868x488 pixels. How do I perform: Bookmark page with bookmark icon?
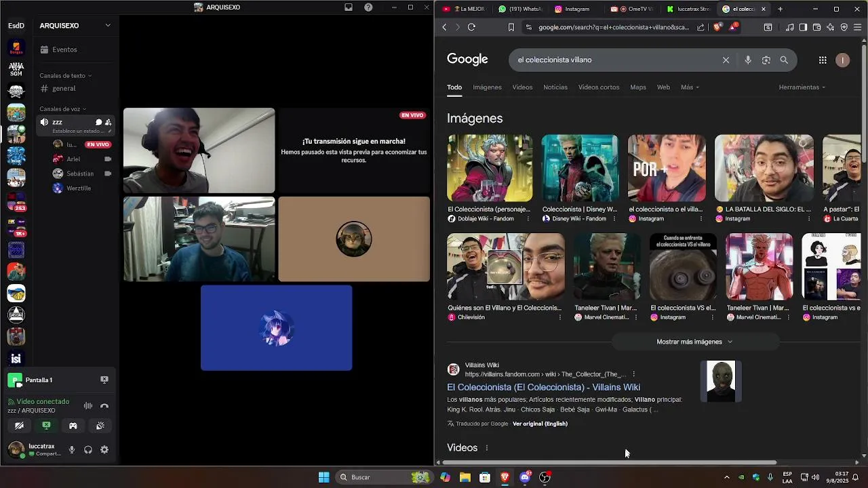tap(511, 27)
